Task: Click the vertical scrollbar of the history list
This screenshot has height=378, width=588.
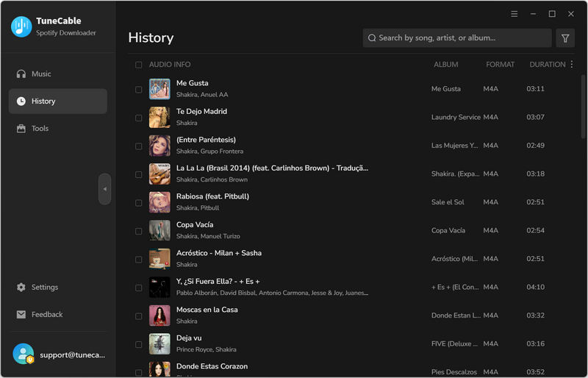Action: click(584, 106)
